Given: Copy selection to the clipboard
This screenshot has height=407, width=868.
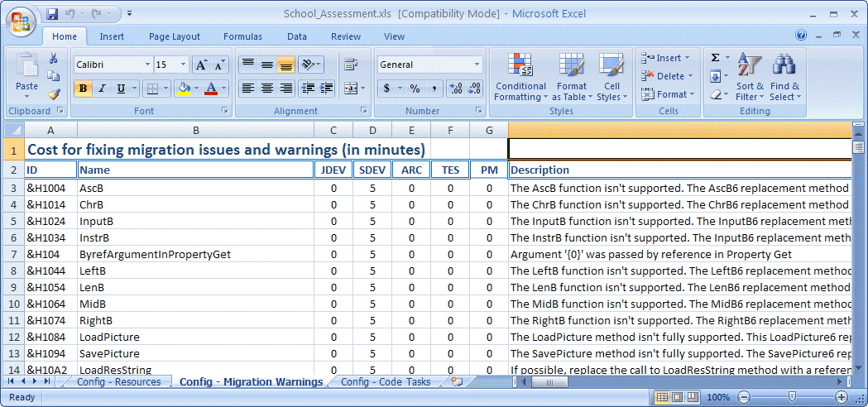Looking at the screenshot, I should 54,76.
